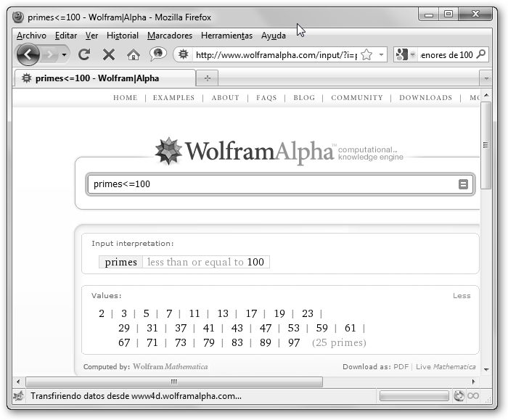Download the results as PDF

tap(401, 367)
